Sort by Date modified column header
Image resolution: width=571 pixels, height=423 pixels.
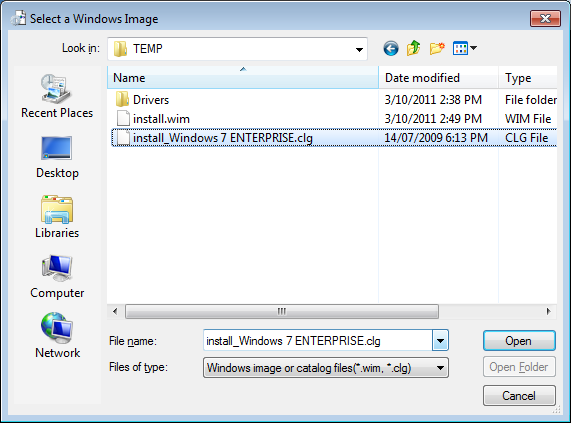point(438,78)
